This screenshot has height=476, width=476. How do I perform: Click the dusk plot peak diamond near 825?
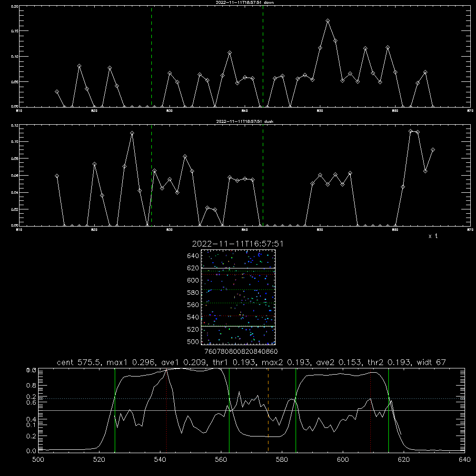[132, 133]
